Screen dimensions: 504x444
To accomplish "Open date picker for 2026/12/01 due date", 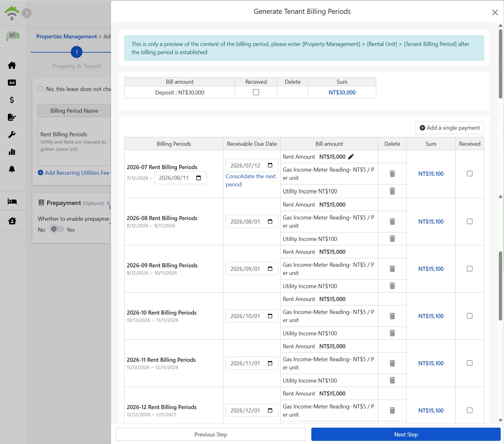I will pos(270,410).
